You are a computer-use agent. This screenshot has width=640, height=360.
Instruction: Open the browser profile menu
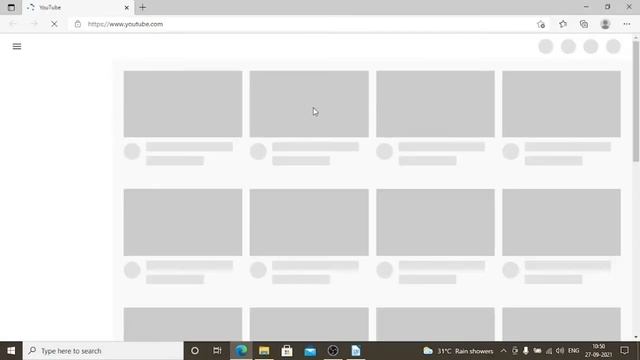tap(605, 24)
